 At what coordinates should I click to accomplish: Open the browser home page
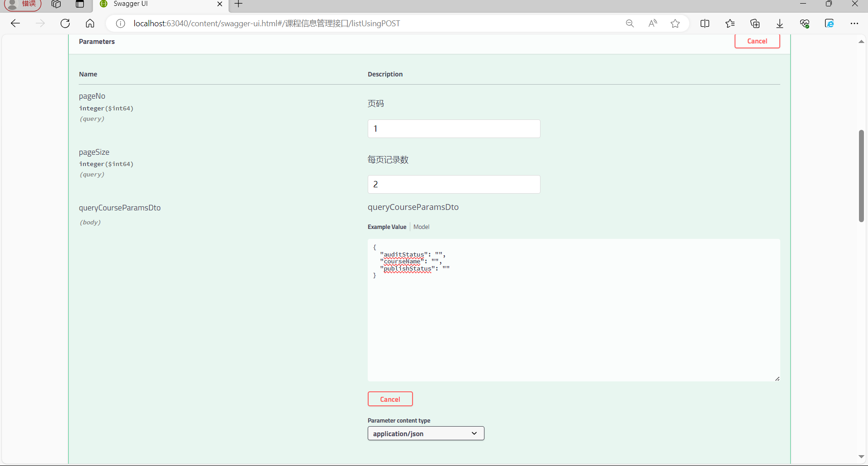click(x=90, y=24)
